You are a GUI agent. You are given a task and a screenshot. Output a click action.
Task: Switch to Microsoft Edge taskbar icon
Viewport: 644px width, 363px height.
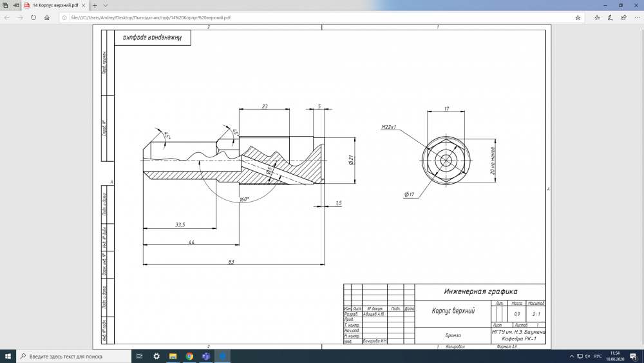pyautogui.click(x=222, y=357)
